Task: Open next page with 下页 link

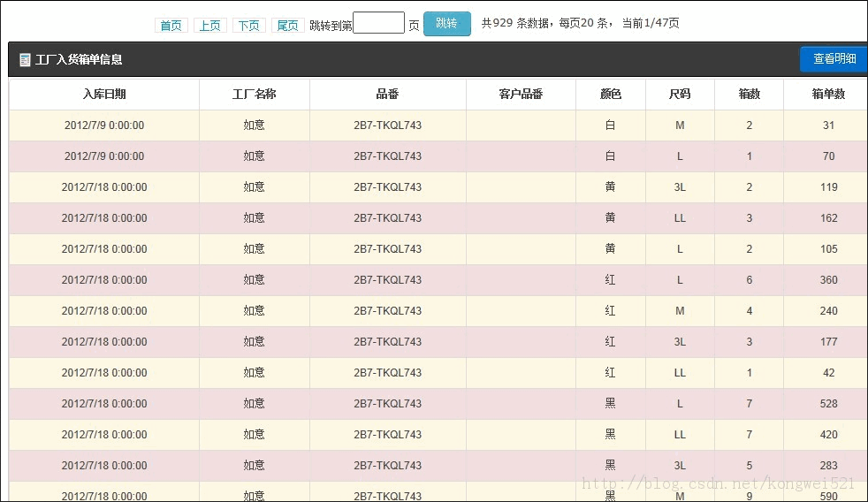Action: coord(248,26)
